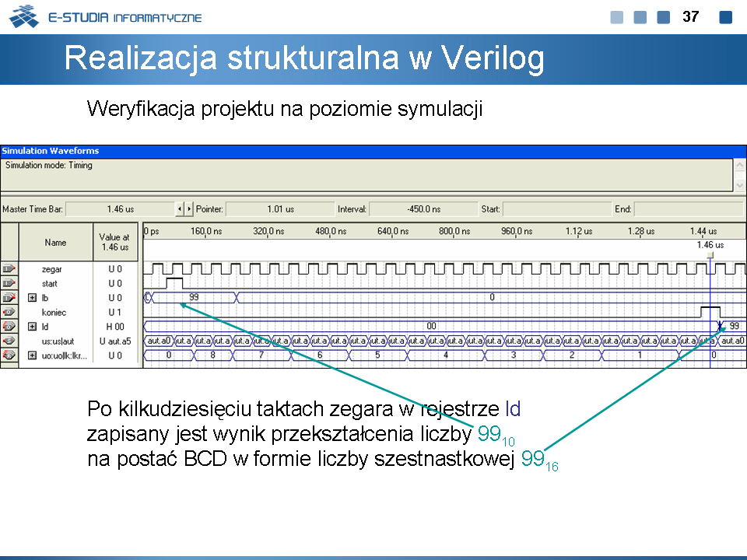Screen dimensions: 747x560
Task: Click the H 00 value of ld
Action: tap(115, 327)
